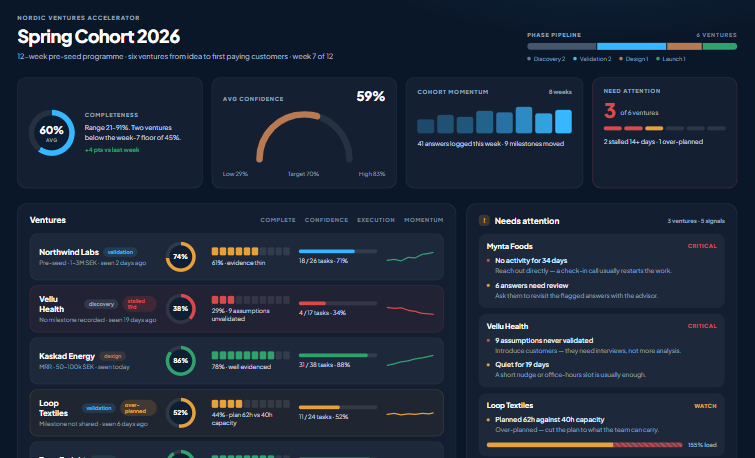The image size is (755, 458).
Task: Click the amber pill in Need Attention card
Action: coord(654,128)
